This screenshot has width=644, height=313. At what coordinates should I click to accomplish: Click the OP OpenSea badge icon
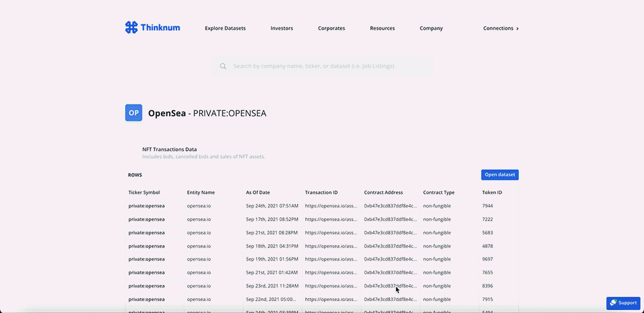click(134, 113)
